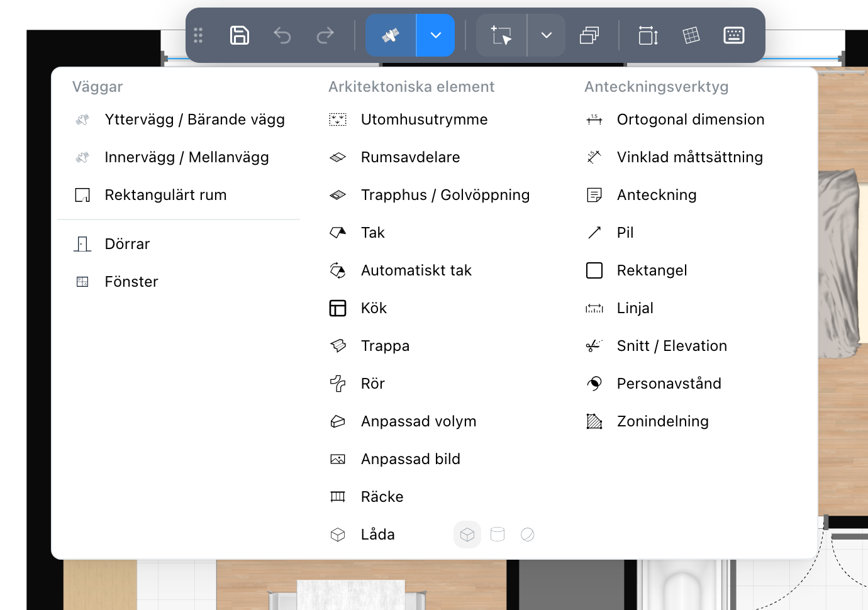This screenshot has height=610, width=868.
Task: Select Yttervägg / Bärande vägg
Action: (x=179, y=119)
